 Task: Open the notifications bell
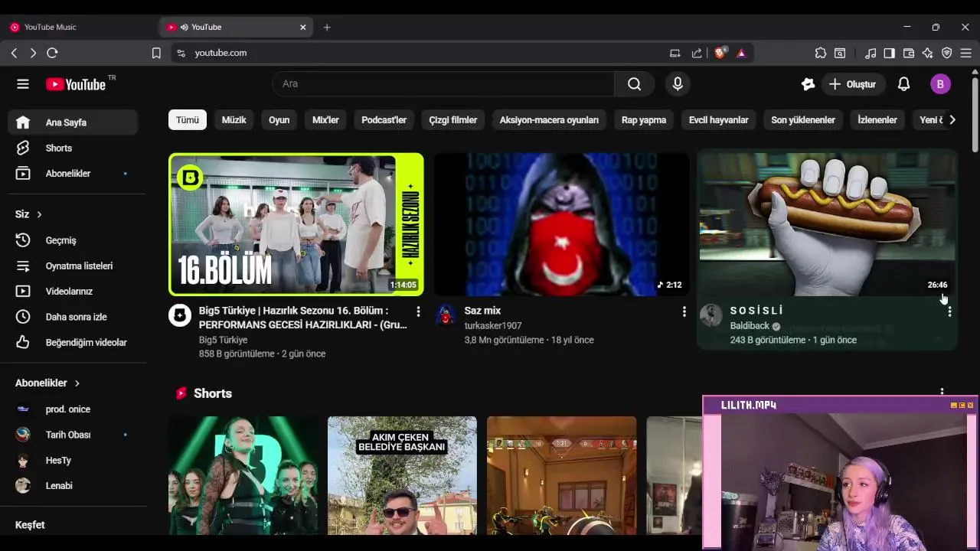tap(904, 84)
